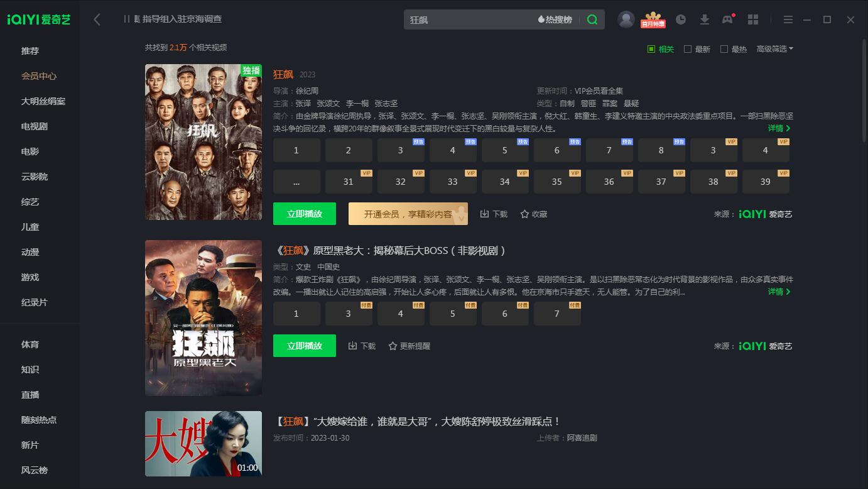Play preview episode 8 of 狂飙
The image size is (868, 489).
[661, 150]
